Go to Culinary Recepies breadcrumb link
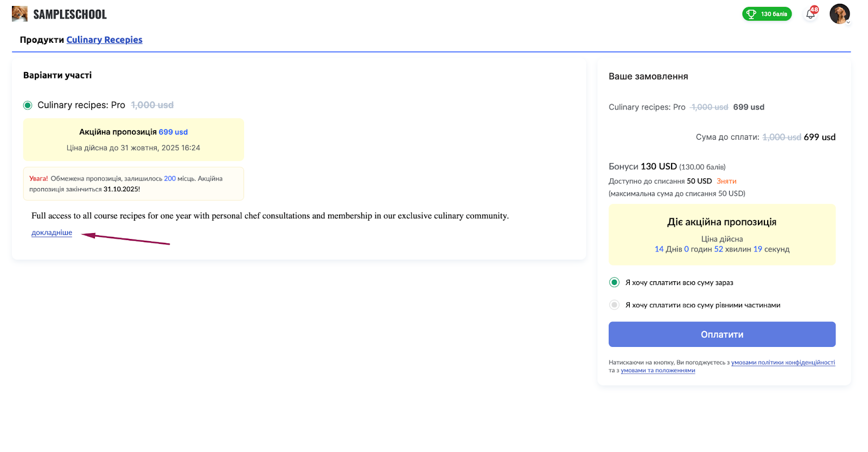This screenshot has width=868, height=452. pos(104,40)
